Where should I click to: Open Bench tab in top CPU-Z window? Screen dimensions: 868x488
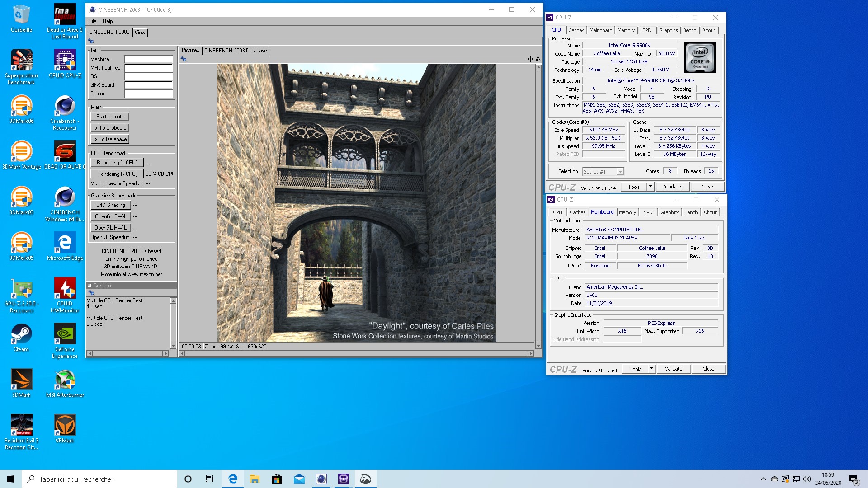point(689,30)
